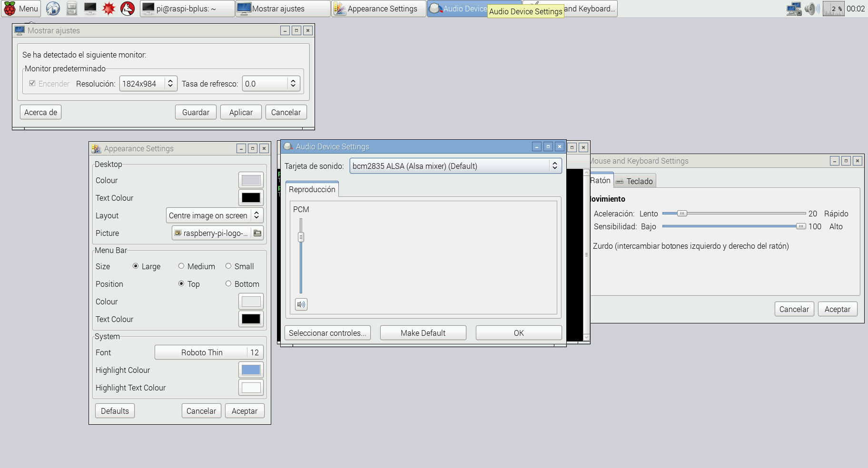Click the Roboto Thin font selector
This screenshot has width=868, height=468.
point(202,352)
